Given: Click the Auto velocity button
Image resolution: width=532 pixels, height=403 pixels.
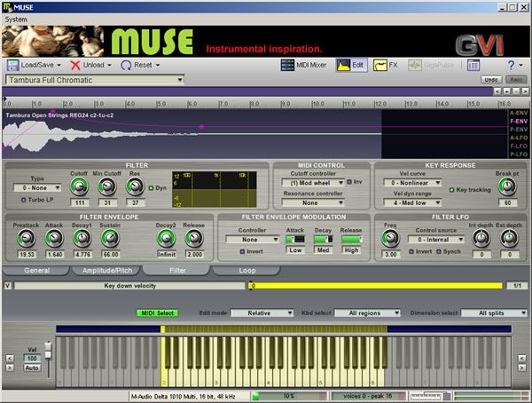Looking at the screenshot, I should pyautogui.click(x=32, y=367).
